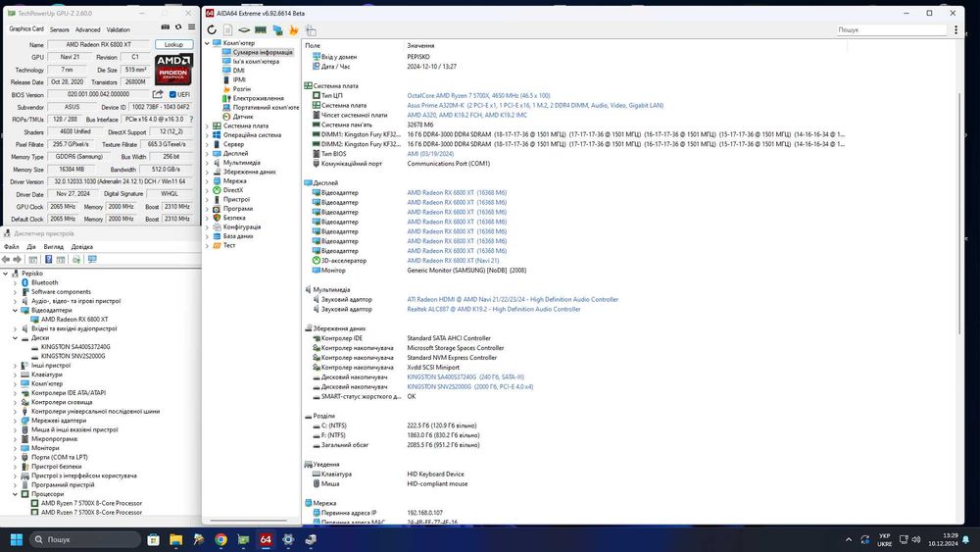Expand the Bluetooth node in Device Manager
Screen dimensions: 980x552
click(x=15, y=282)
